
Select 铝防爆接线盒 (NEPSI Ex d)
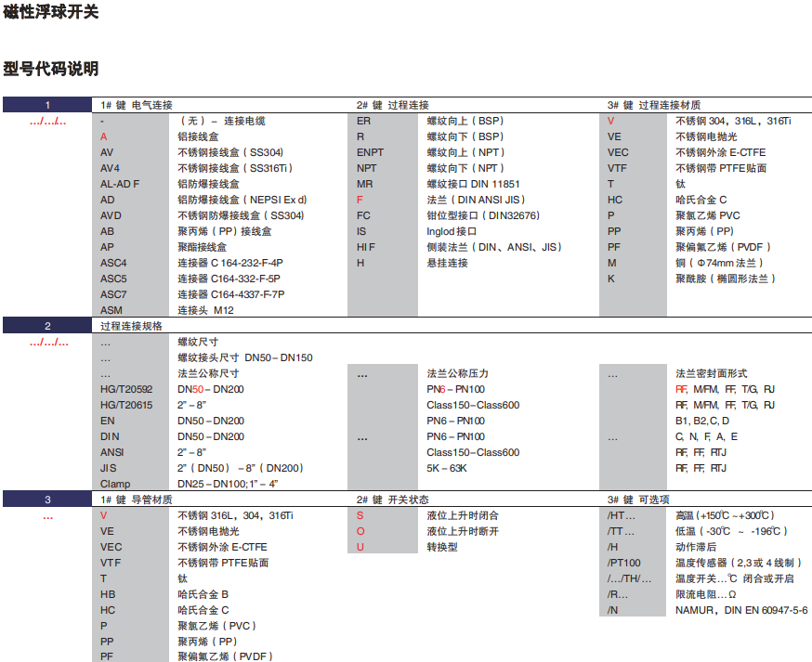point(242,200)
